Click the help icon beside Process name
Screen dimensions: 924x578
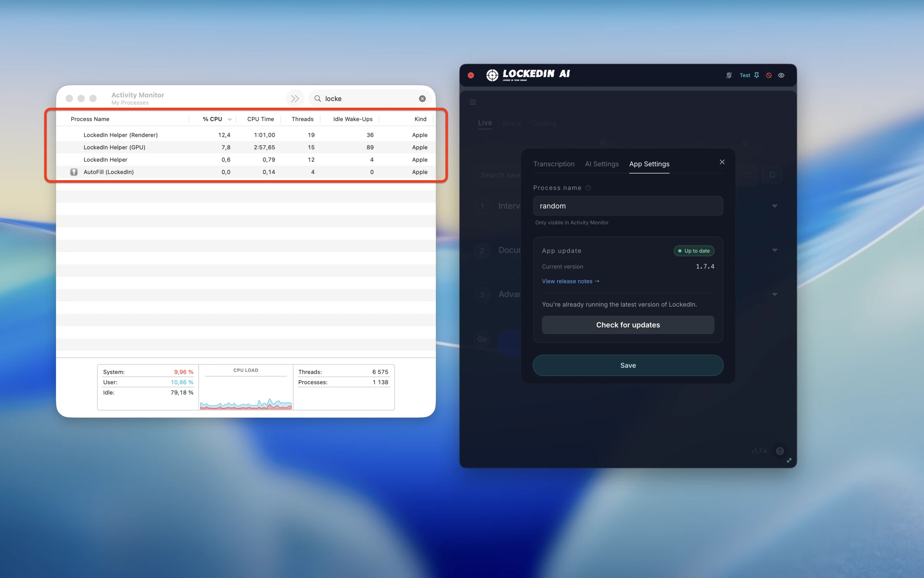(x=588, y=188)
